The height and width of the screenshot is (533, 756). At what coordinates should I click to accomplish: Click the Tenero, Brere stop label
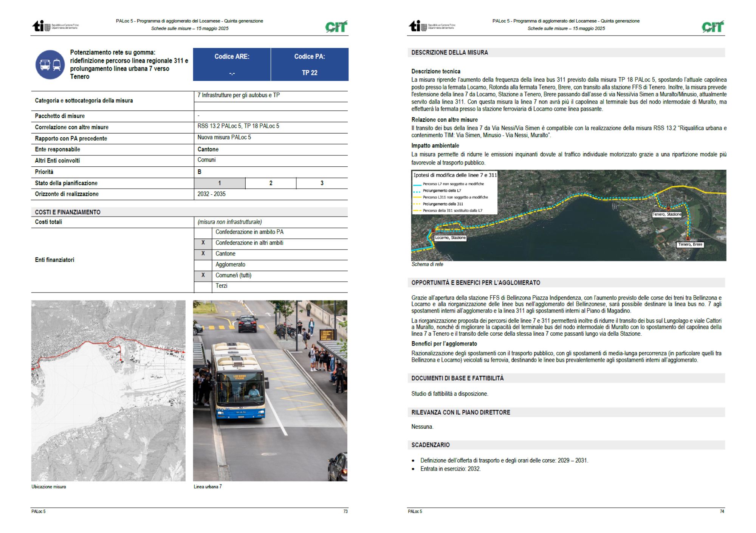(x=690, y=245)
